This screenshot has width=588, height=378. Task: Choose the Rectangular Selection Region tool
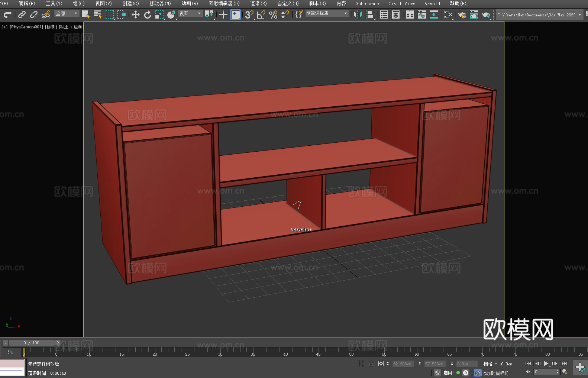[109, 14]
